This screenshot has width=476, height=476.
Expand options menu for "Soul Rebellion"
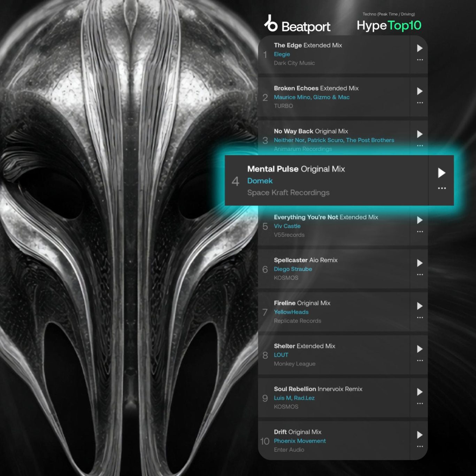(x=420, y=404)
